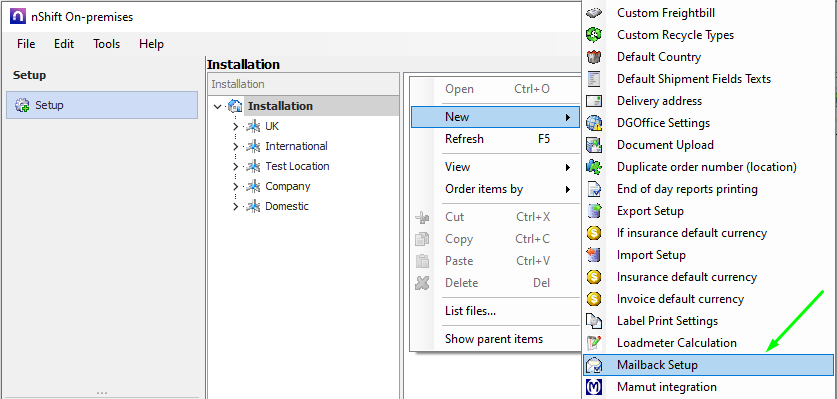The image size is (837, 399).
Task: Select Loadmeter Calculation menu entry
Action: pos(708,343)
